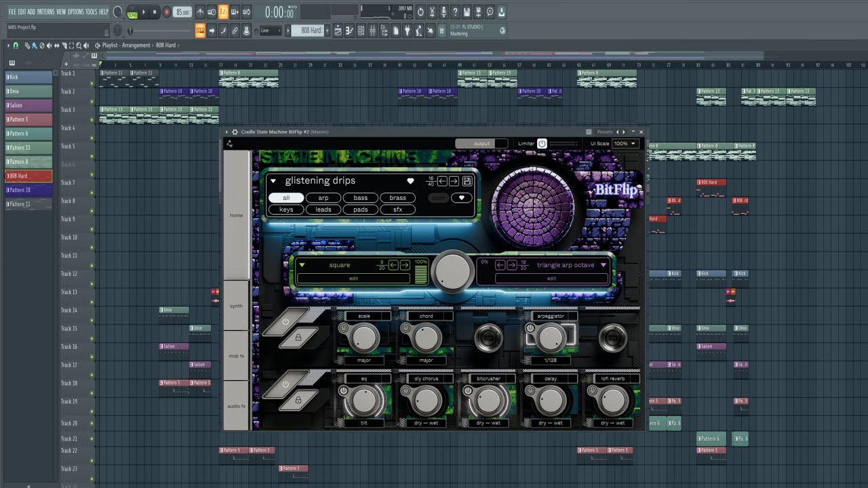Image resolution: width=868 pixels, height=488 pixels.
Task: Toggle the arpeggiator power button
Action: coord(531,328)
